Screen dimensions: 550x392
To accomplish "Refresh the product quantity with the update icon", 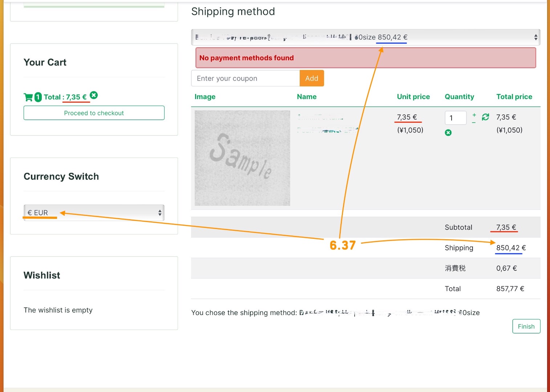I will pyautogui.click(x=485, y=117).
